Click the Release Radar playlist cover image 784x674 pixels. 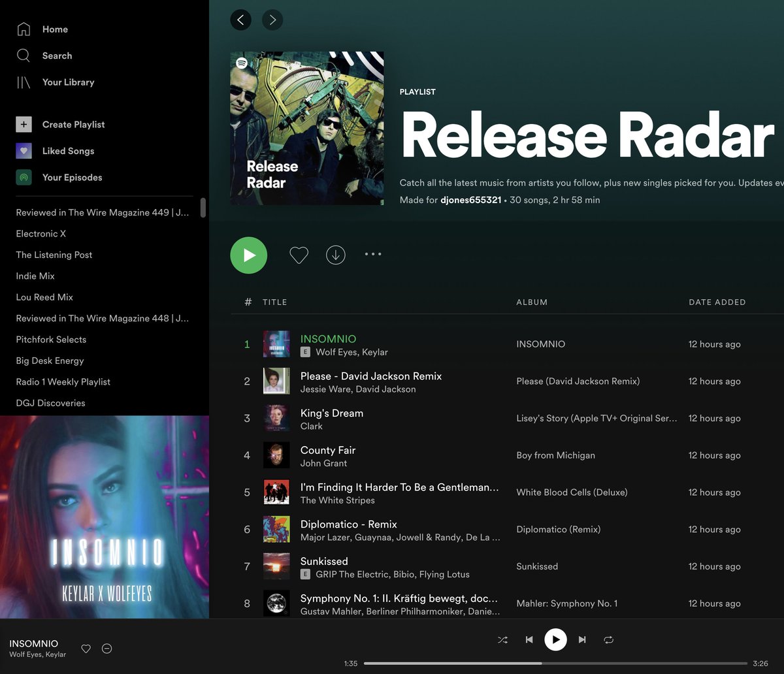pos(307,129)
